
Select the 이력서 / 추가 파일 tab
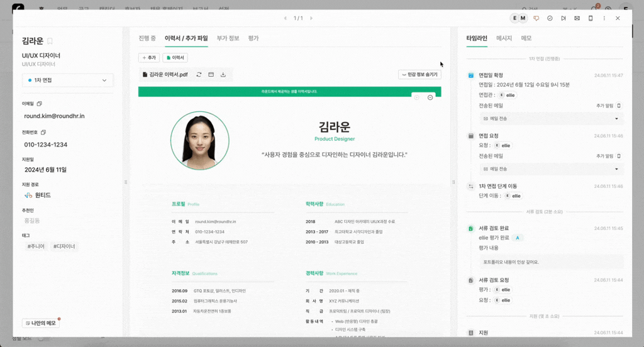click(x=186, y=38)
